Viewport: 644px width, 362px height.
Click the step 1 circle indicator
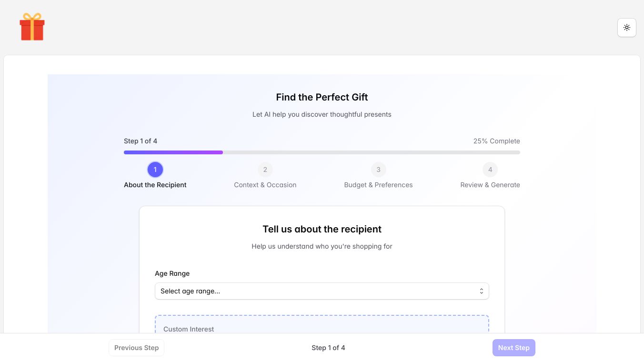coord(155,170)
